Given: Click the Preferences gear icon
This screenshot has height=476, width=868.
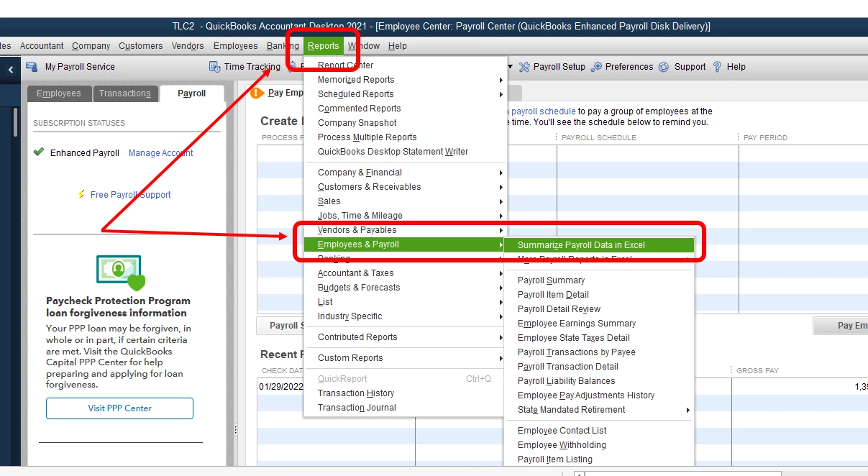Looking at the screenshot, I should 596,67.
